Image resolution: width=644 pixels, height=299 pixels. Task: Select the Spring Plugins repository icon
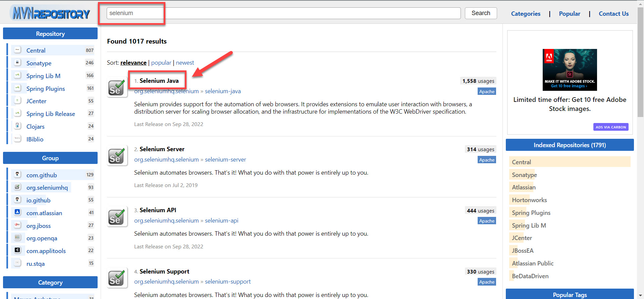pos(17,88)
